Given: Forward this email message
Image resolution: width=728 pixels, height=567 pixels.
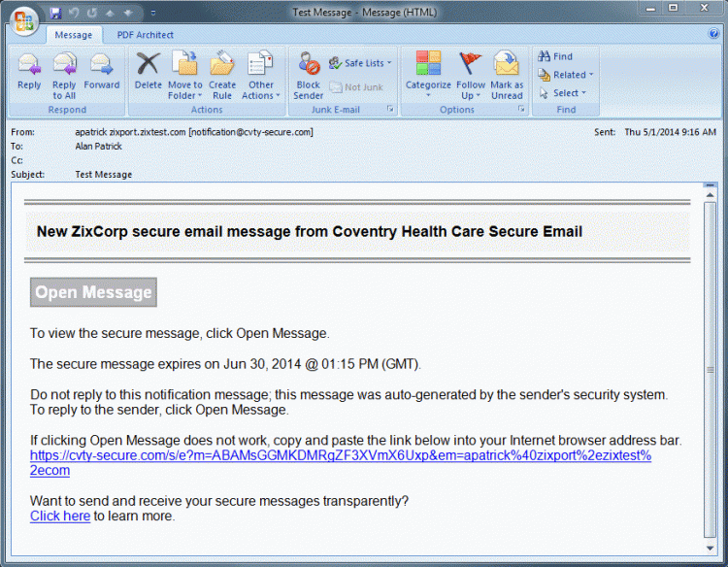Looking at the screenshot, I should click(x=102, y=71).
